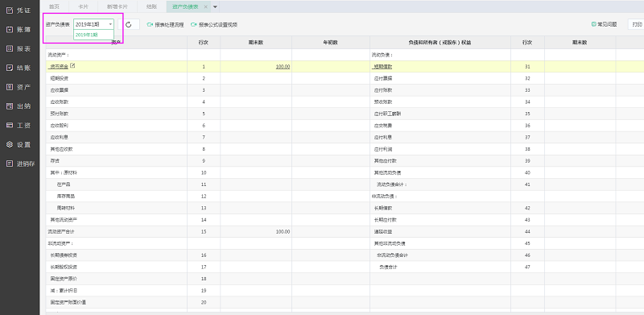Select the 应付职工薪酬 row label
Viewport: 644px width, 315px height.
click(x=387, y=114)
